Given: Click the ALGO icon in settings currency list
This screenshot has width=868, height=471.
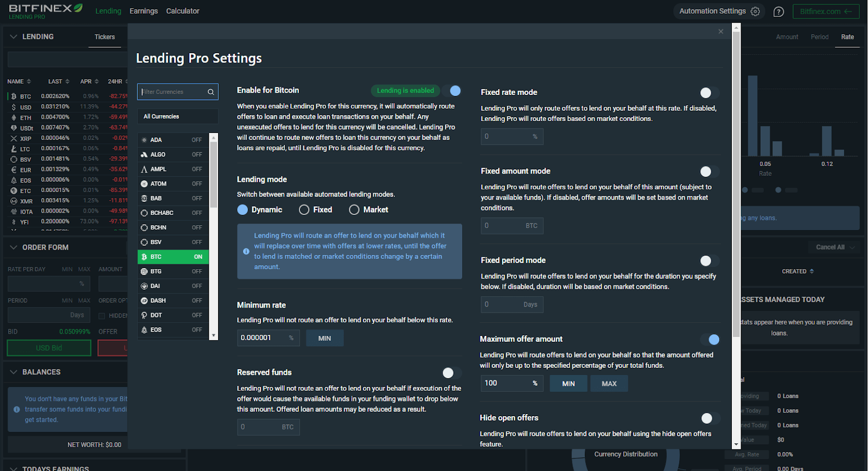Looking at the screenshot, I should (144, 155).
